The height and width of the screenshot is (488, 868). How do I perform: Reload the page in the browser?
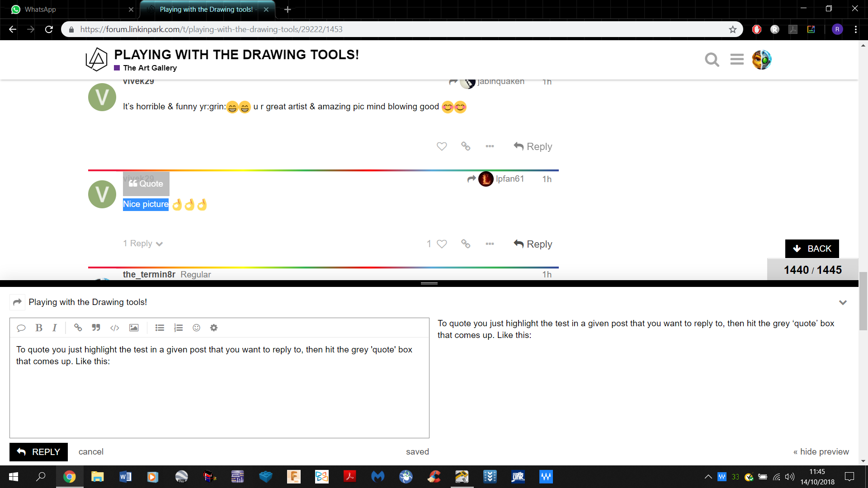pyautogui.click(x=49, y=29)
